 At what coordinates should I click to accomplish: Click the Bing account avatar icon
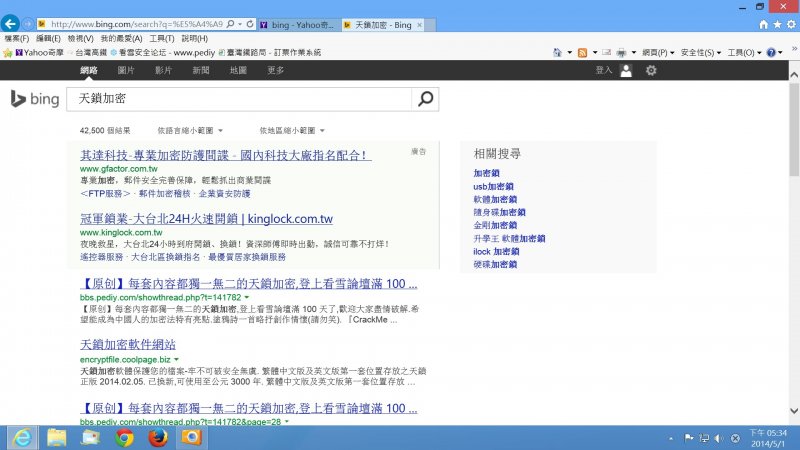pos(626,70)
